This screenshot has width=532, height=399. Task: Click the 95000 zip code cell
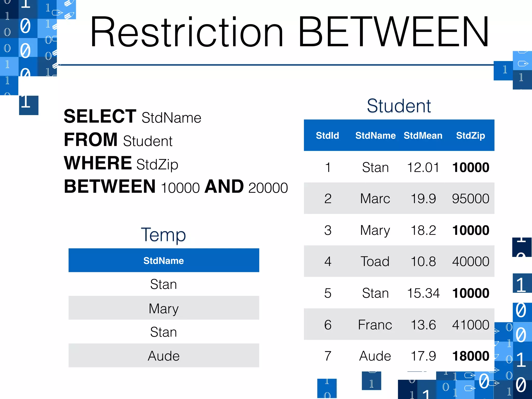pos(470,199)
